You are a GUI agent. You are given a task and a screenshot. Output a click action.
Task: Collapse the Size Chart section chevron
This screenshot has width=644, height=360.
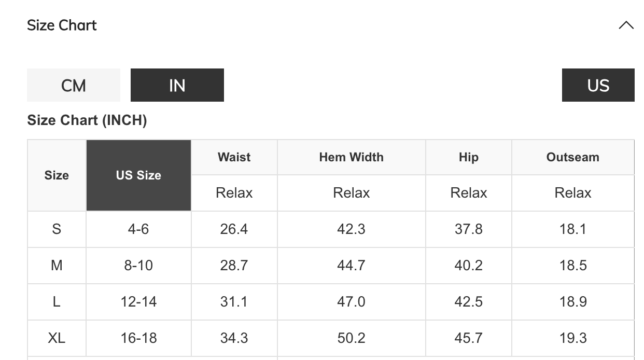(x=626, y=25)
